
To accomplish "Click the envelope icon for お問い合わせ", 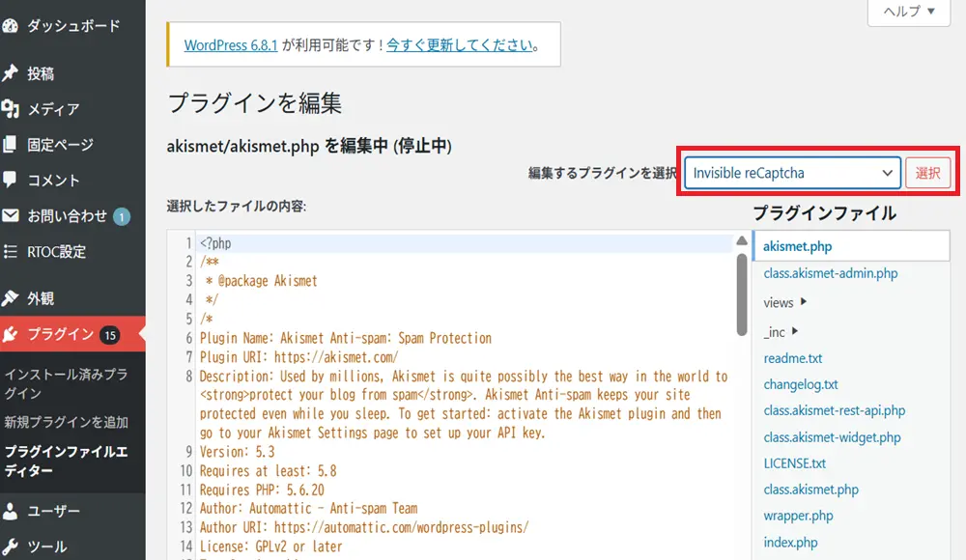I will (10, 215).
